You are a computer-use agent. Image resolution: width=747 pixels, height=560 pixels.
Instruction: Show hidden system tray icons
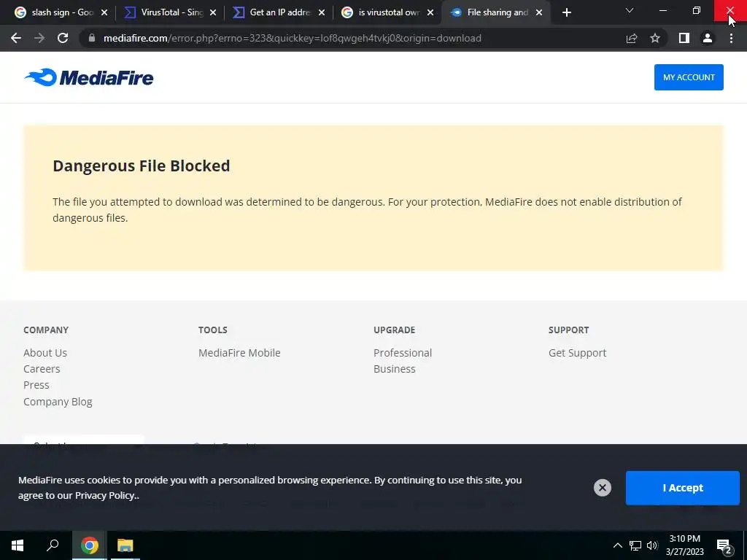point(617,545)
